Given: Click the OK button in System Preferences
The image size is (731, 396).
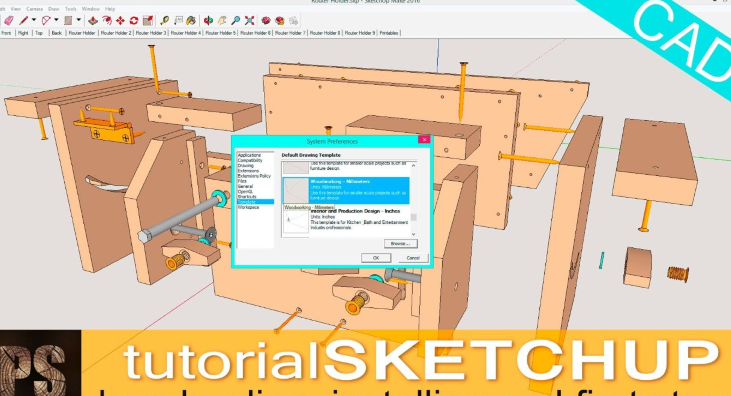Looking at the screenshot, I should click(x=376, y=258).
